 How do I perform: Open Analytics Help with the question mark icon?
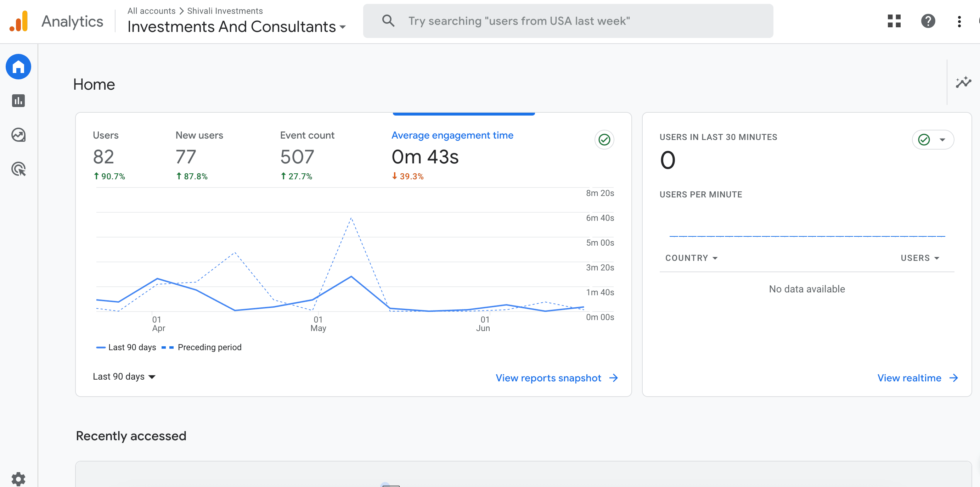pos(928,21)
